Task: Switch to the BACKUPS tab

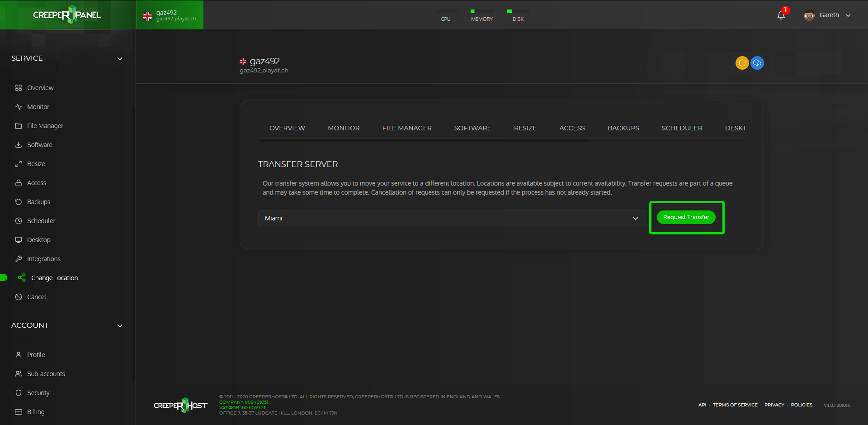Action: (623, 128)
